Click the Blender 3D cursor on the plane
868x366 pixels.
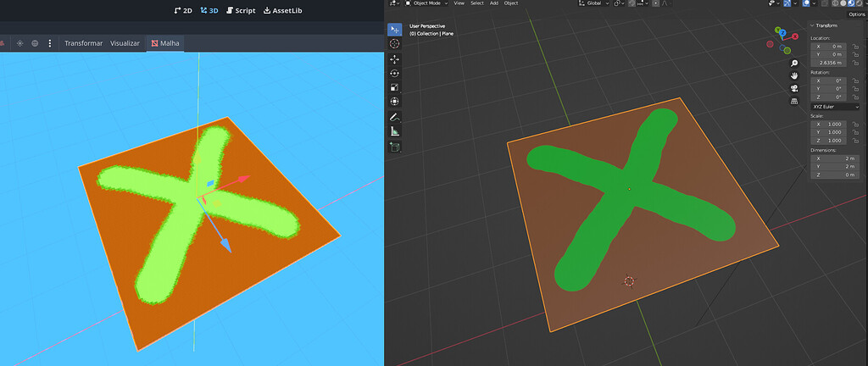pos(629,281)
